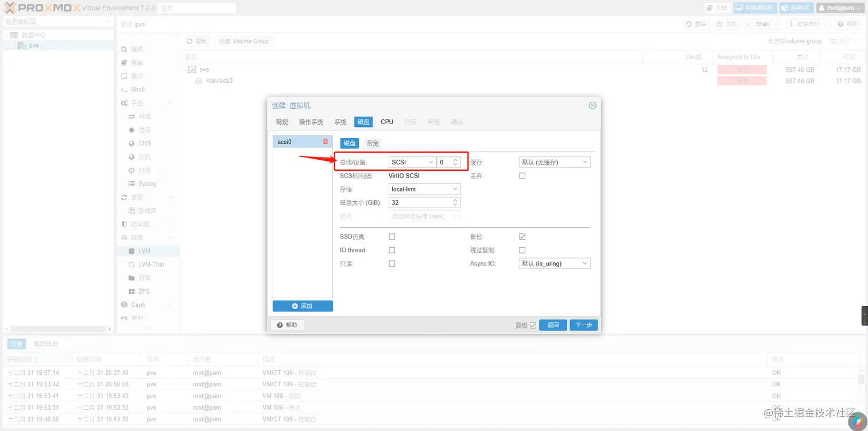The image size is (868, 431).
Task: Delete the scsi0 disk via trash icon
Action: coord(325,141)
